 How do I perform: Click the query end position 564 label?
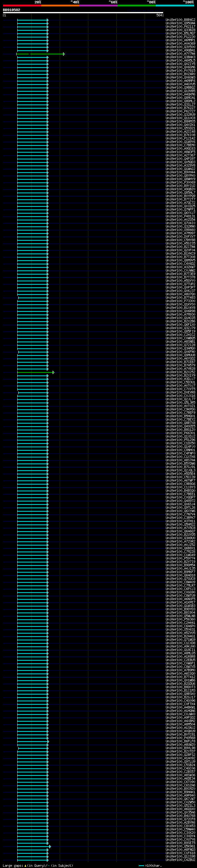159,15
